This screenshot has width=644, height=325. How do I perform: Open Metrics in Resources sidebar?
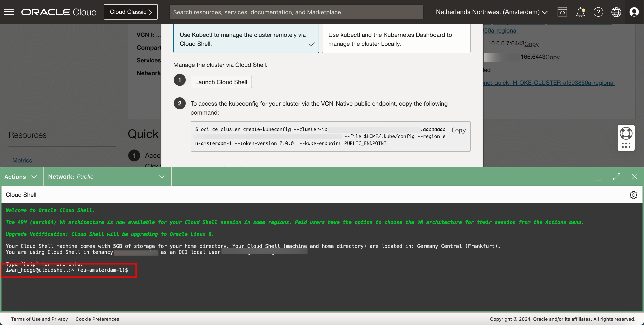[22, 160]
